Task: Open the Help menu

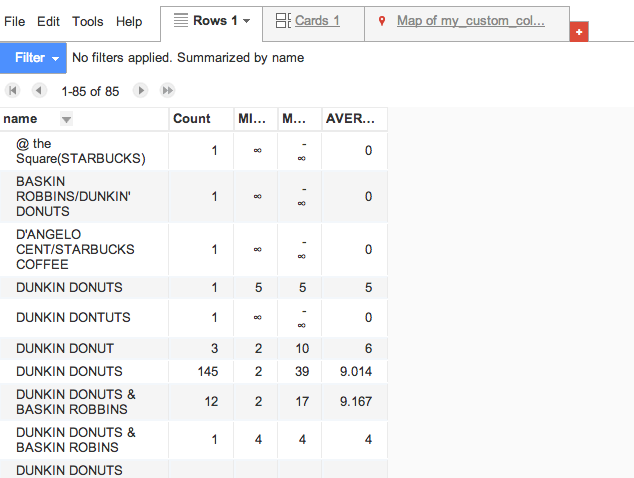Action: (129, 21)
